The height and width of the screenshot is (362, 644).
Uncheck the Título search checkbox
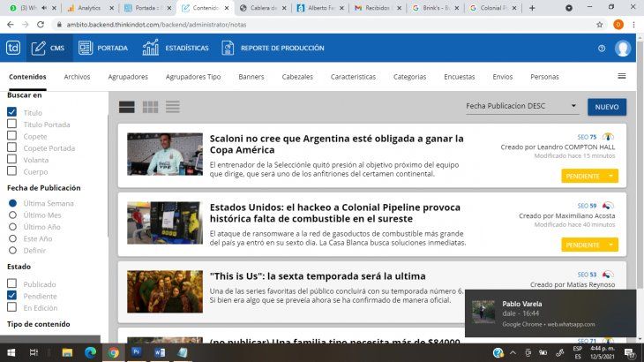[12, 112]
